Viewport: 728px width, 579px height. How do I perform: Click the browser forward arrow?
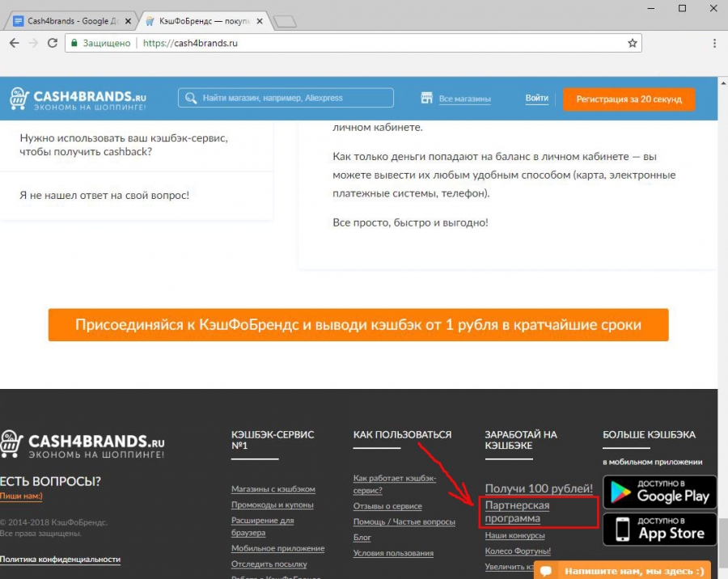(33, 43)
